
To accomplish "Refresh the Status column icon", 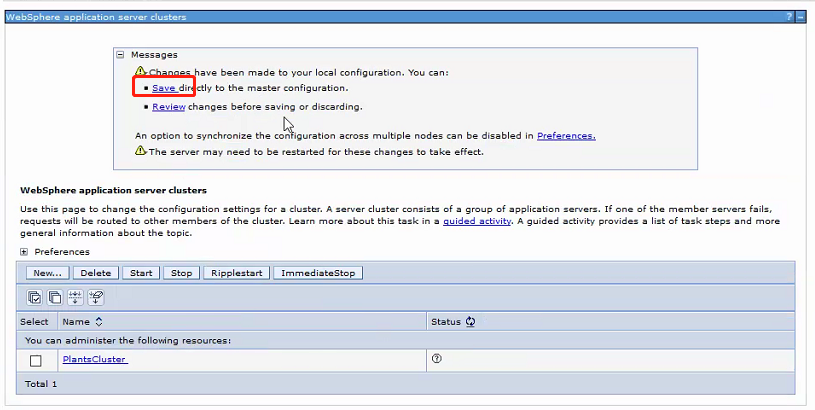I will point(470,322).
